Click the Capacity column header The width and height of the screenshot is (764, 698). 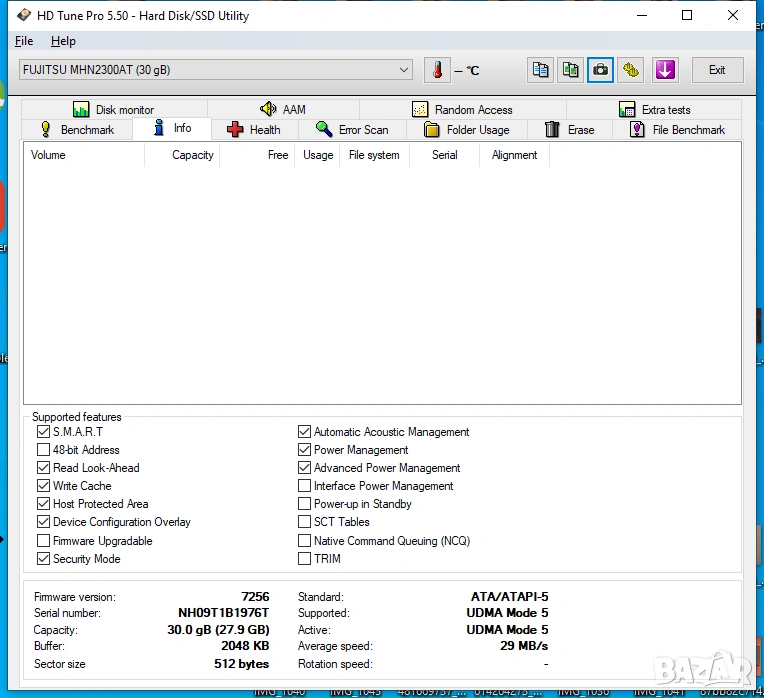click(192, 155)
